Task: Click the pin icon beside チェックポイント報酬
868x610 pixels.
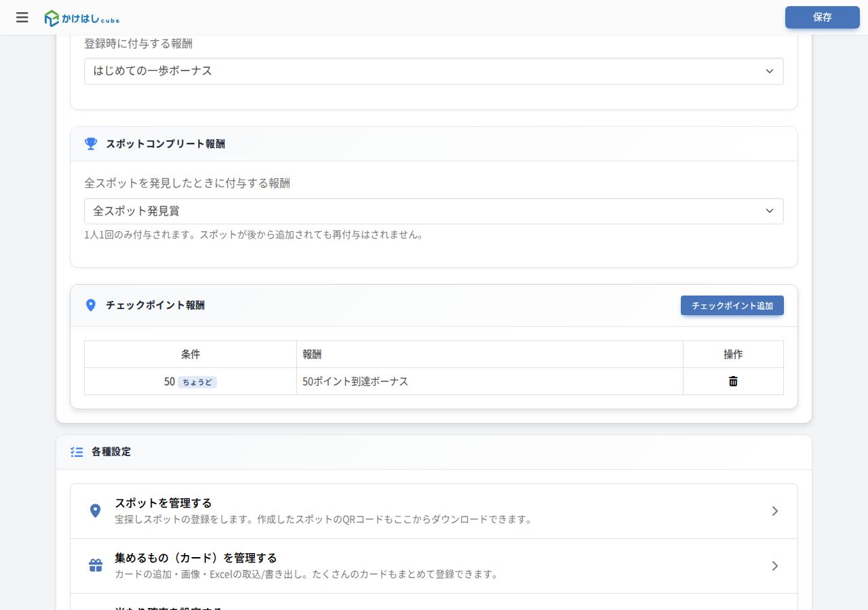Action: pyautogui.click(x=91, y=305)
